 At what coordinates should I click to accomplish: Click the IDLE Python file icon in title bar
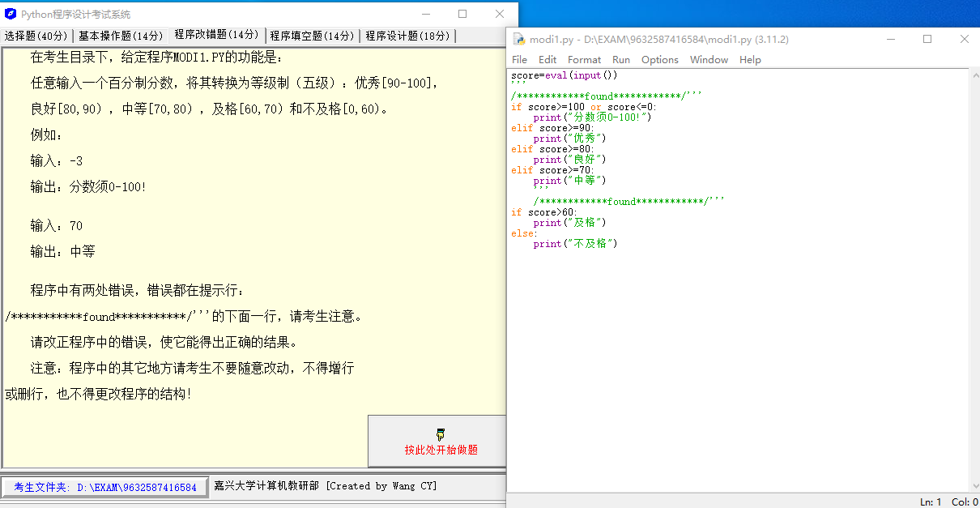pyautogui.click(x=519, y=39)
